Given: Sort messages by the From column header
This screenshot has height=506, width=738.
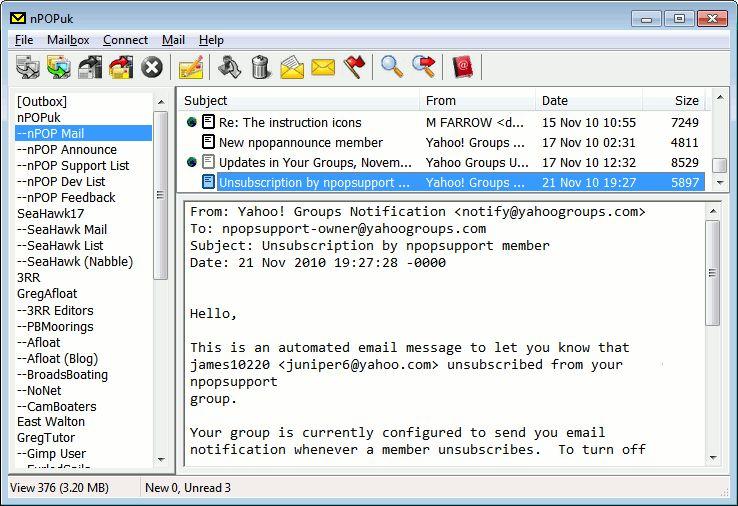Looking at the screenshot, I should [477, 101].
